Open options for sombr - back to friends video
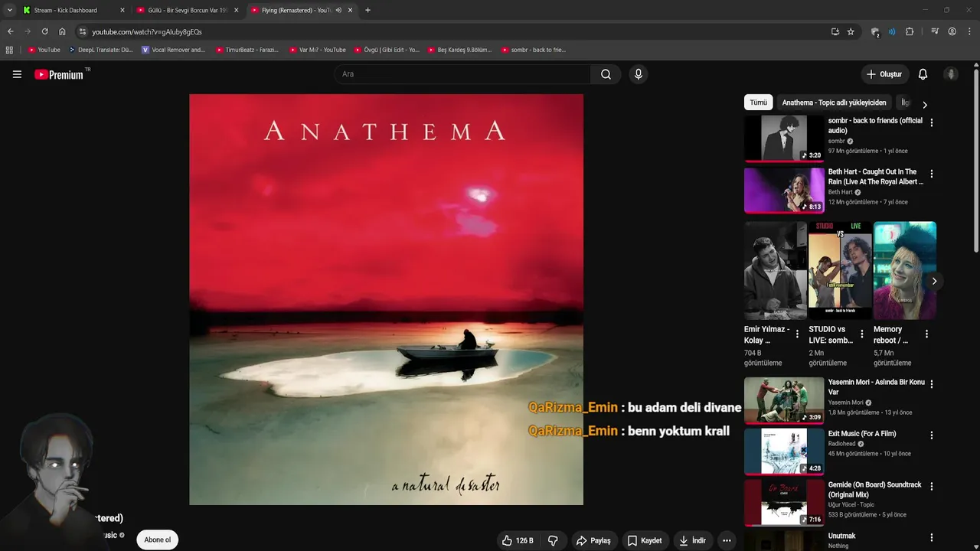980x551 pixels. tap(931, 122)
